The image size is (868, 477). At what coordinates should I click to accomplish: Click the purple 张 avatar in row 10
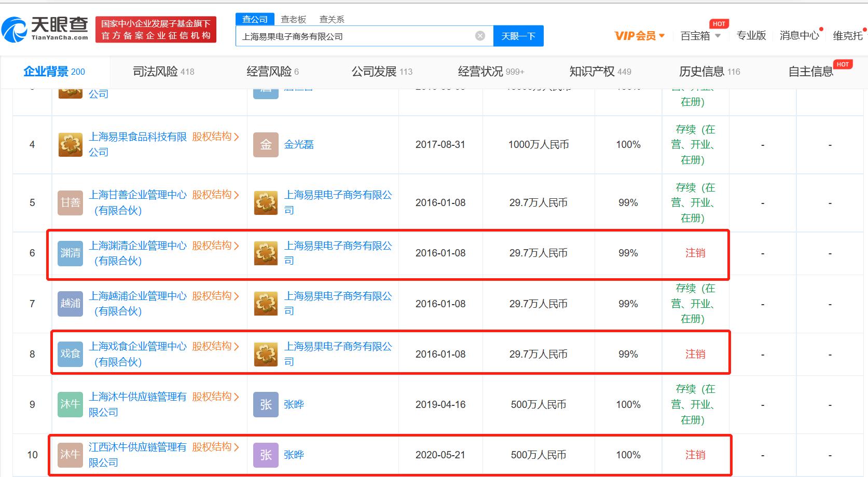click(266, 455)
